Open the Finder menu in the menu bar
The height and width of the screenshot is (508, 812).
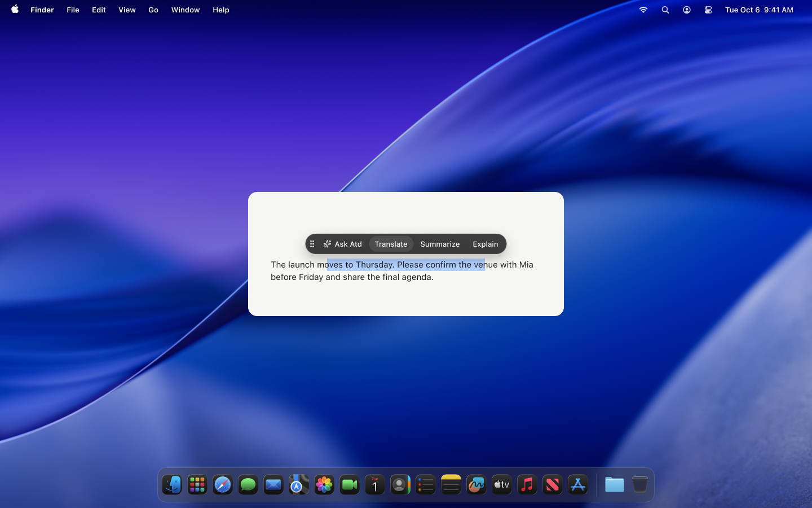pyautogui.click(x=42, y=10)
